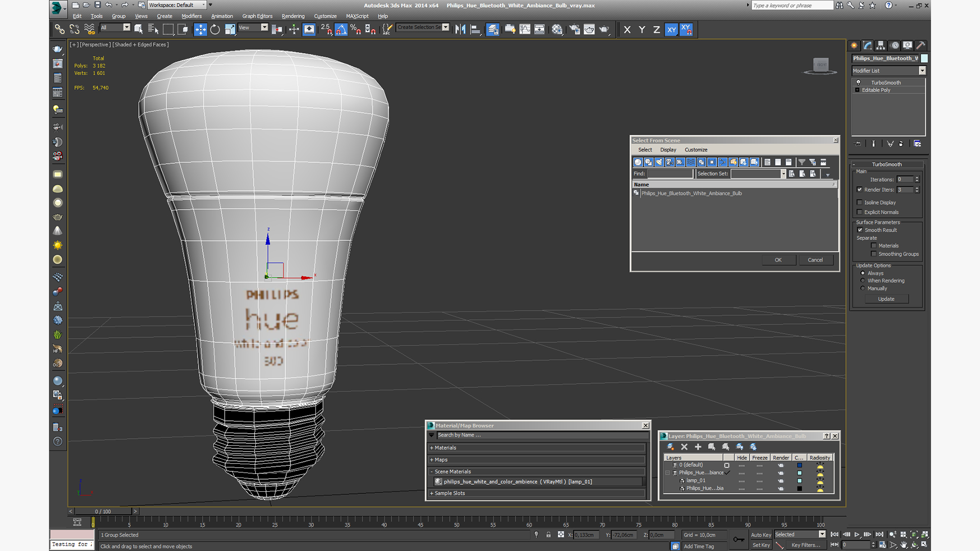Add selected objects to layer (plus icon)
The height and width of the screenshot is (551, 980).
click(698, 447)
